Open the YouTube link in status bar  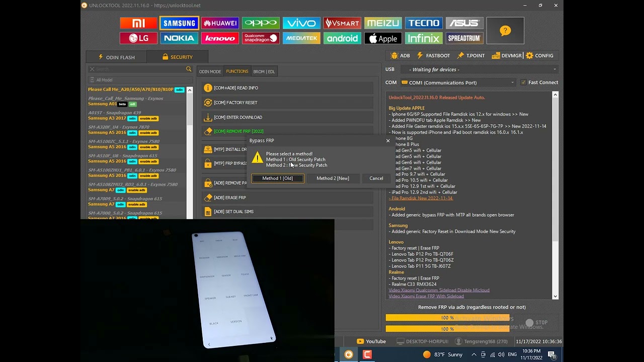tap(371, 341)
